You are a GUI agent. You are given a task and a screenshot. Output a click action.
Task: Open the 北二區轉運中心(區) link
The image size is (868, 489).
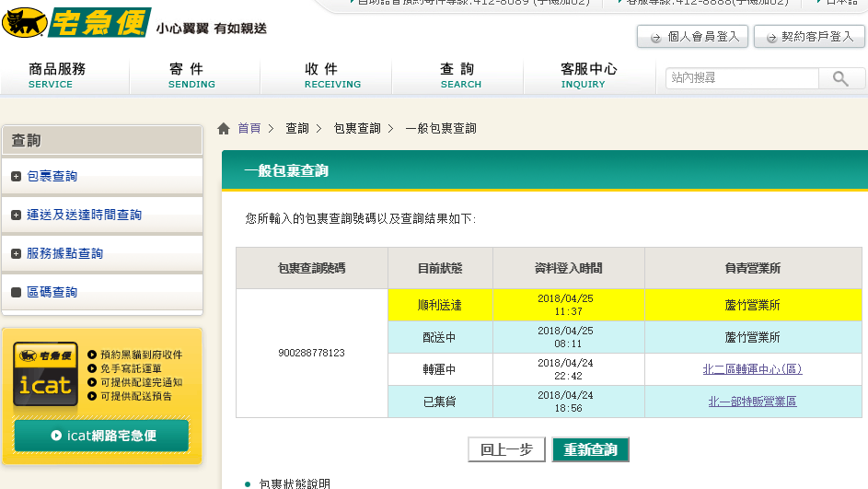pos(752,369)
